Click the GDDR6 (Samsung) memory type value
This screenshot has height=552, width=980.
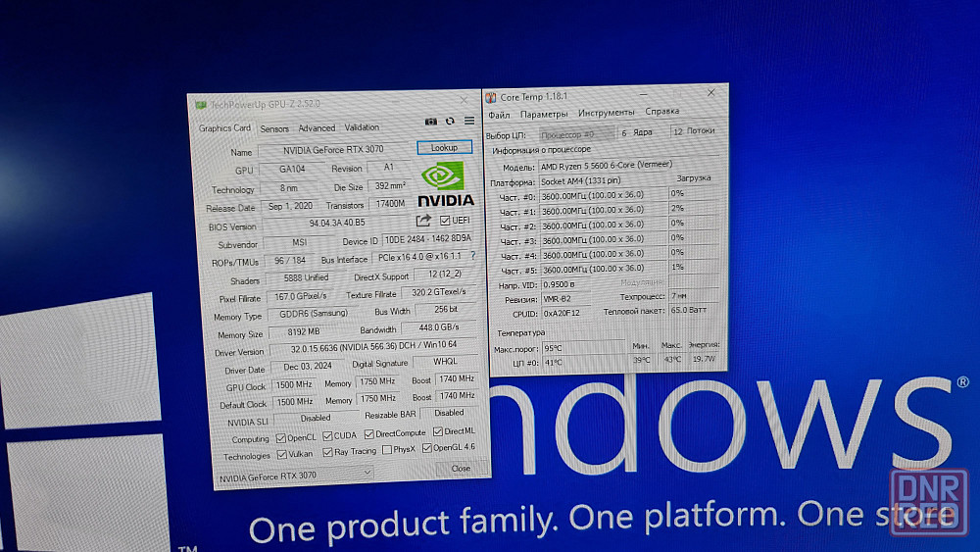[x=314, y=313]
